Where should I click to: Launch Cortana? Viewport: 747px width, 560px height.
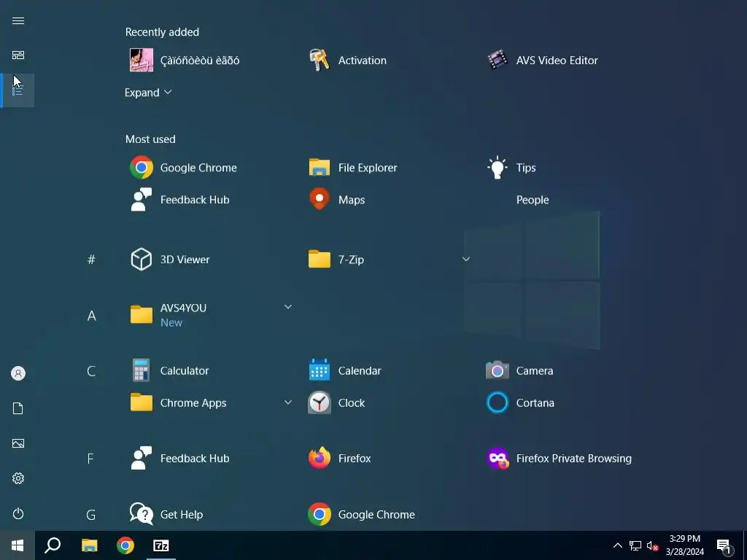[x=519, y=402]
